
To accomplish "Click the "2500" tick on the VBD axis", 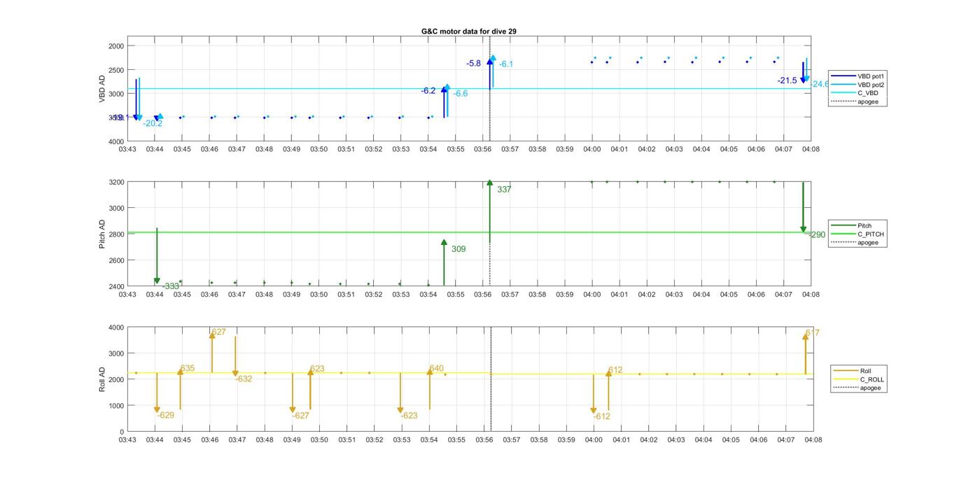I will click(x=116, y=70).
